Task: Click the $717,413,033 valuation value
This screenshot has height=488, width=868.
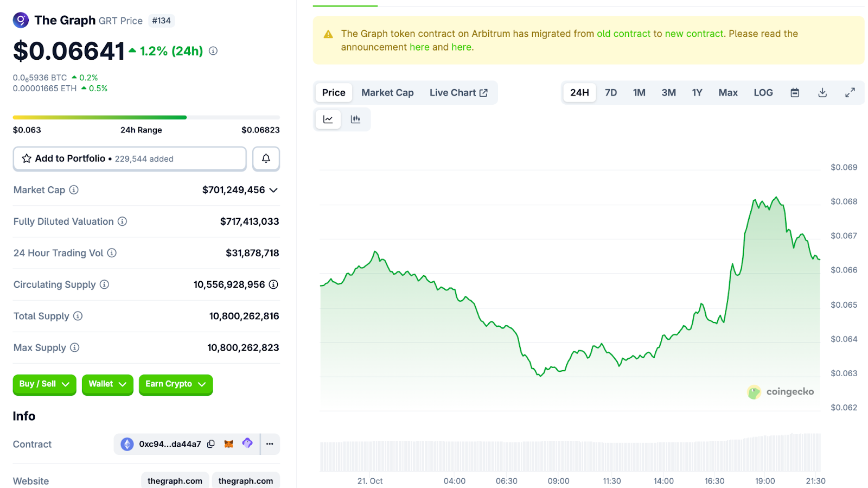Action: pyautogui.click(x=250, y=221)
